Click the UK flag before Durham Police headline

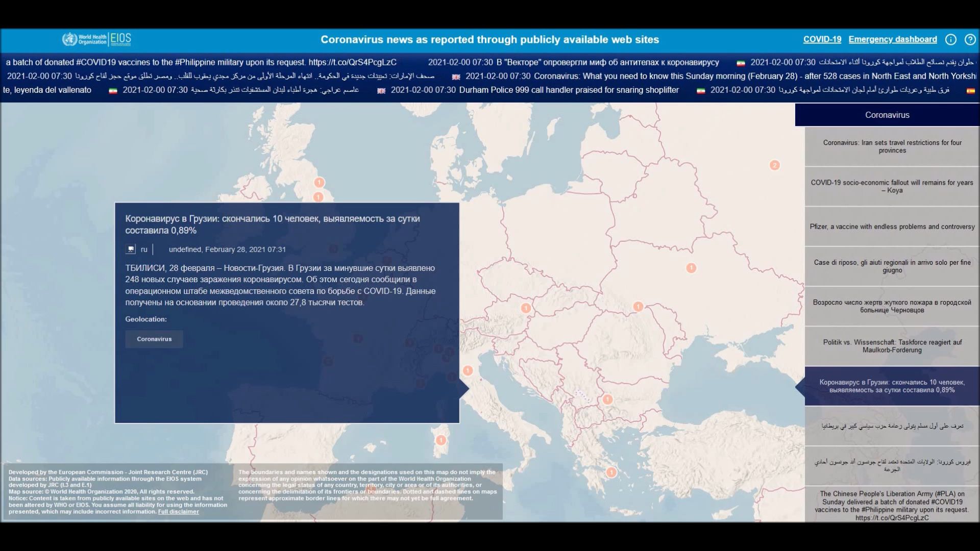coord(381,91)
